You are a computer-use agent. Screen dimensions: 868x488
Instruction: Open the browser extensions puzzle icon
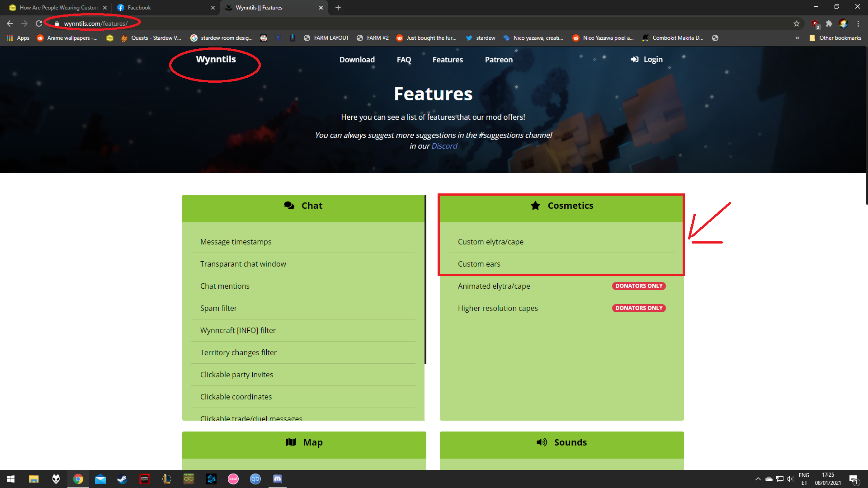[x=830, y=23]
